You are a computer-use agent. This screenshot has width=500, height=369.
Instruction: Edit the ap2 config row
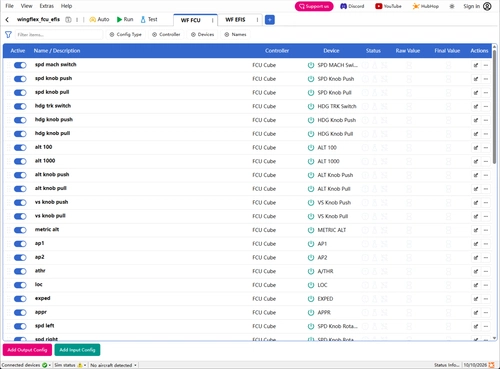476,258
